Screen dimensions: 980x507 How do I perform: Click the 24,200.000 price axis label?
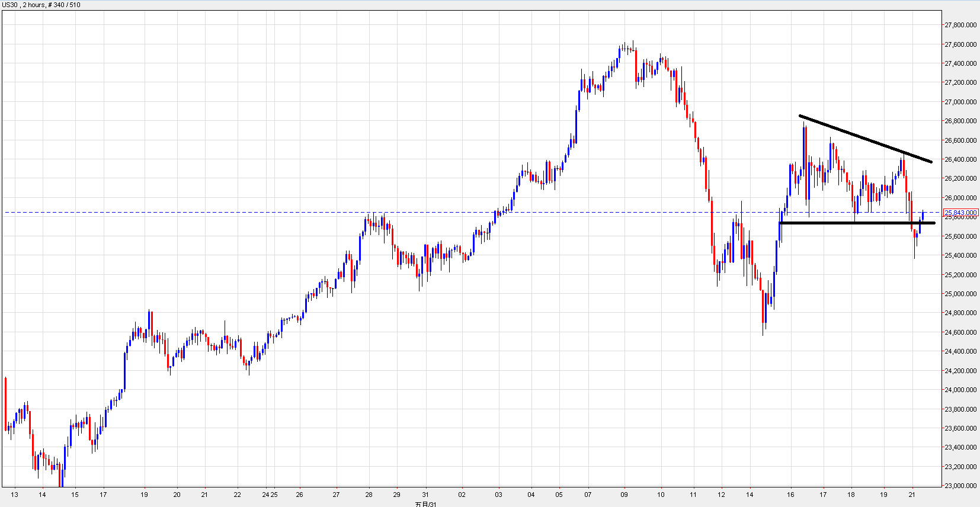pyautogui.click(x=960, y=371)
